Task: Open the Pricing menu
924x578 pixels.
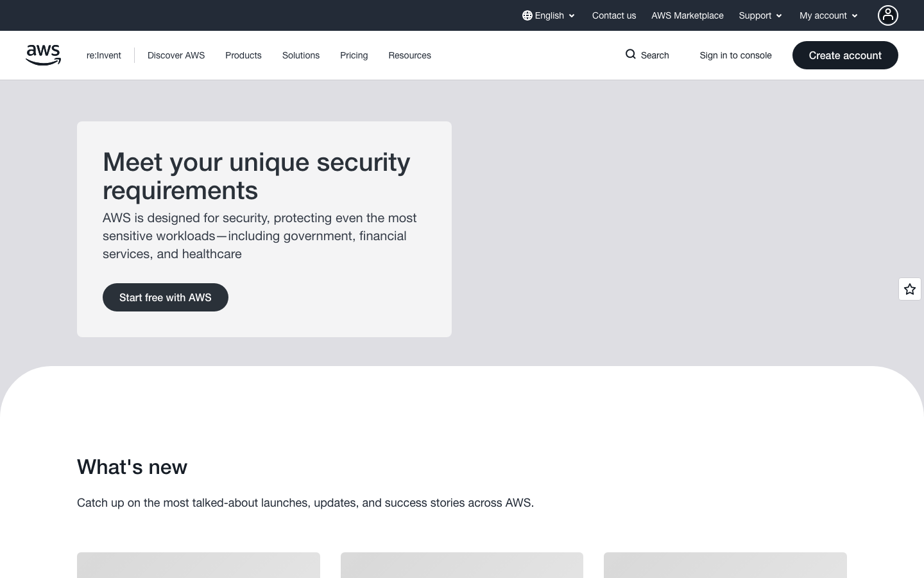Action: click(354, 55)
